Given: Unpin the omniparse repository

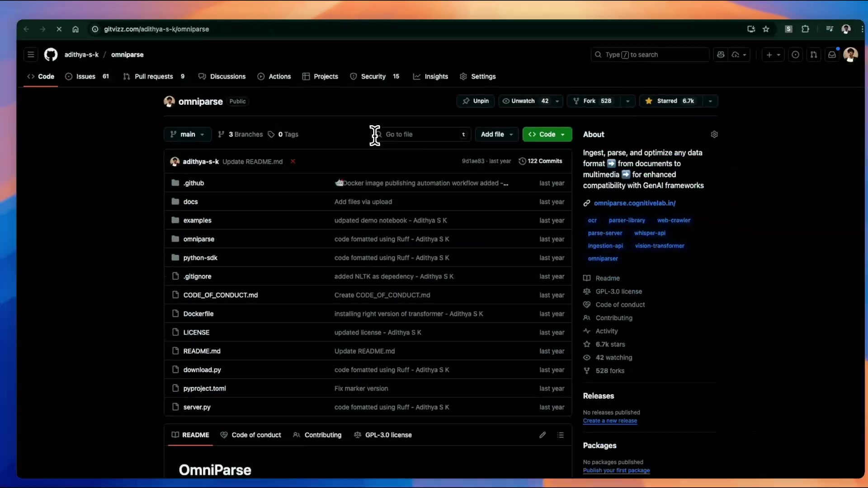Looking at the screenshot, I should pos(476,101).
